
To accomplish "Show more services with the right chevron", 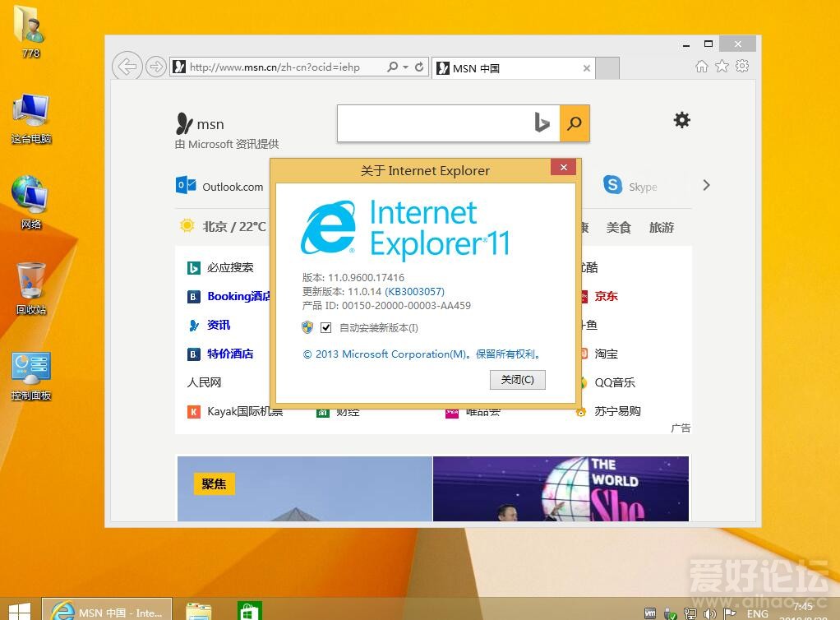I will 706,185.
